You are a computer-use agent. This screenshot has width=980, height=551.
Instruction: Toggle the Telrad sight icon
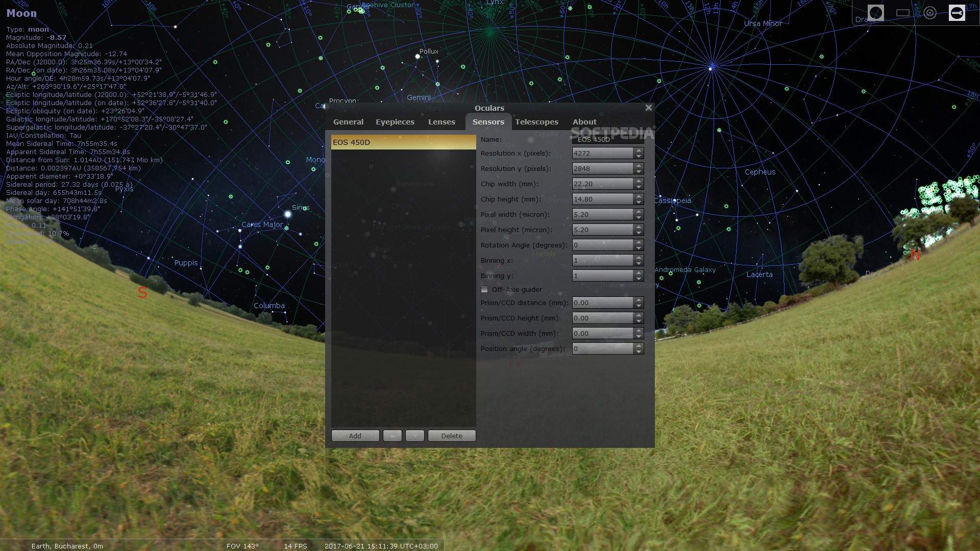click(929, 13)
